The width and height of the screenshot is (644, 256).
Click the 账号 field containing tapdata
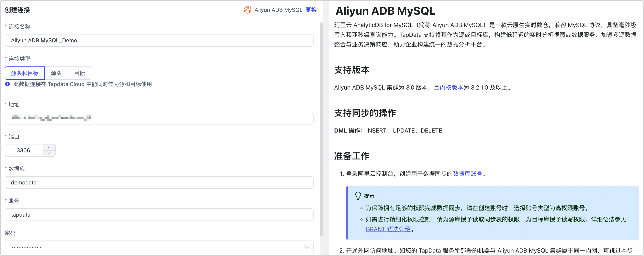coord(159,215)
